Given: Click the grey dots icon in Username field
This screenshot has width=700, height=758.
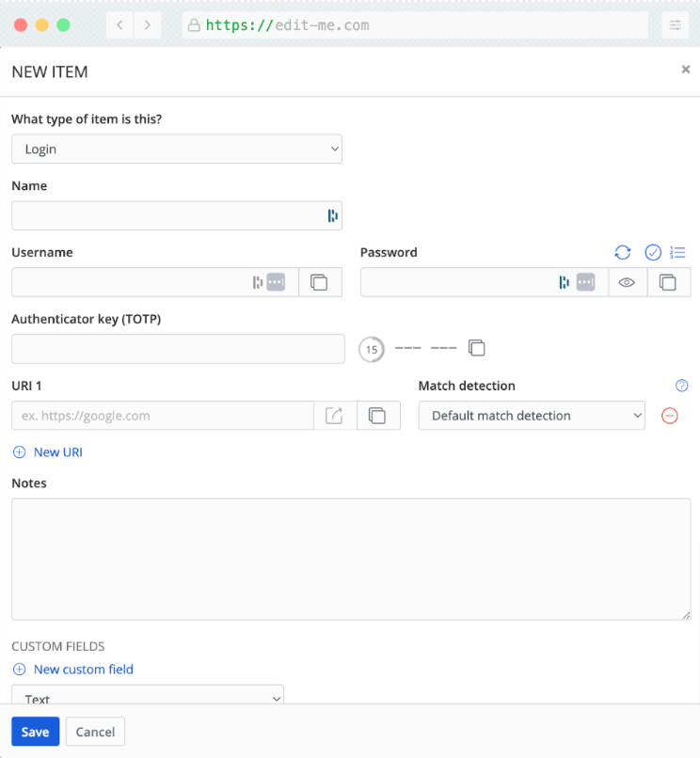Looking at the screenshot, I should click(x=276, y=282).
